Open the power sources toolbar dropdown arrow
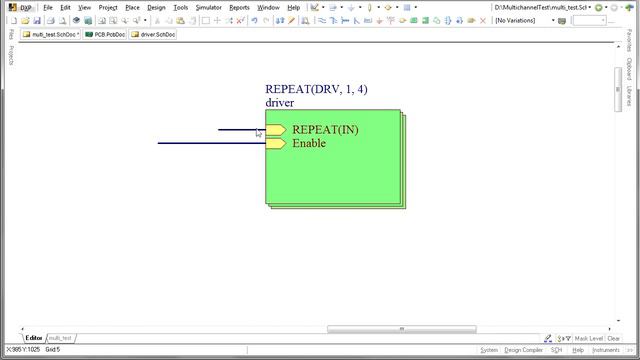 (x=360, y=7)
